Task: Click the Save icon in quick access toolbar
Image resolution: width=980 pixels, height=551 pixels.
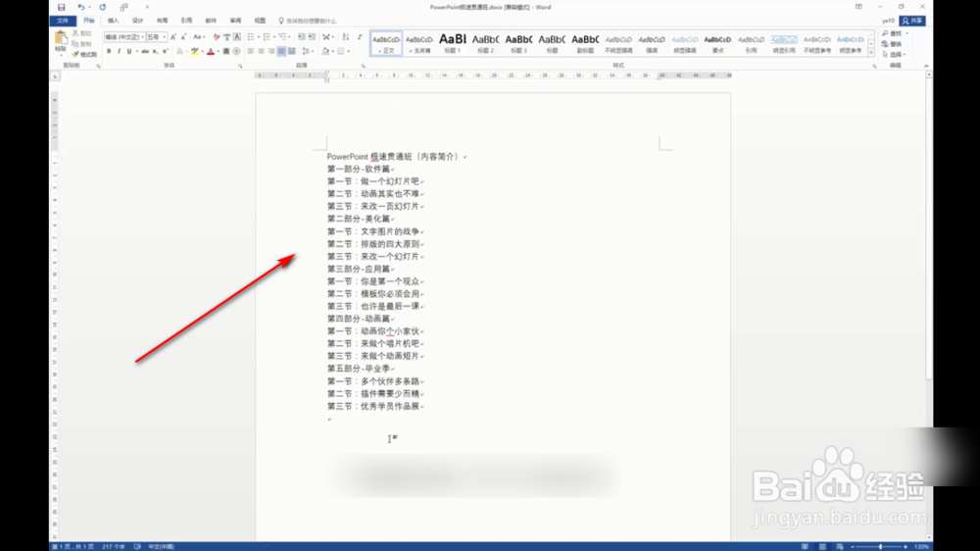Action: click(x=61, y=8)
